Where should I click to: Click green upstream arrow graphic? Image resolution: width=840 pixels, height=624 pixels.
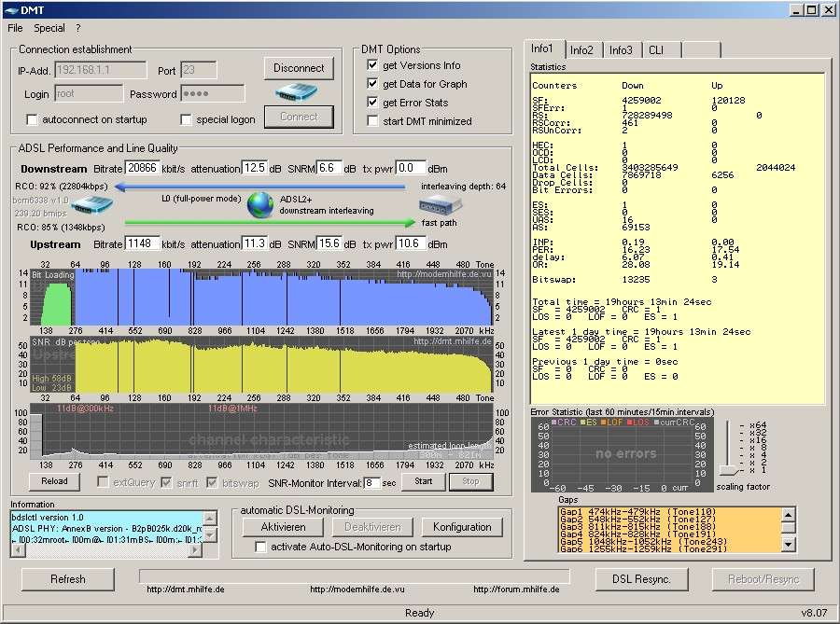coord(270,222)
